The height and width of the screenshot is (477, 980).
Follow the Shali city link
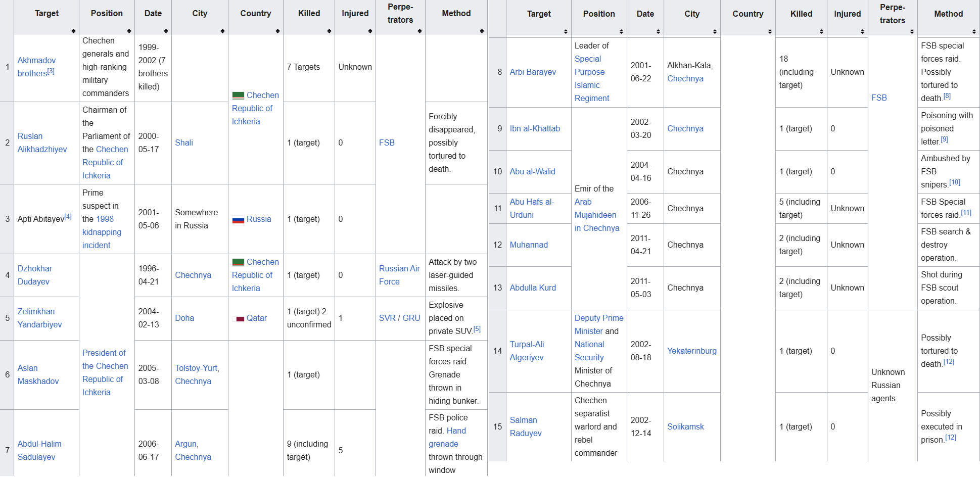point(184,142)
